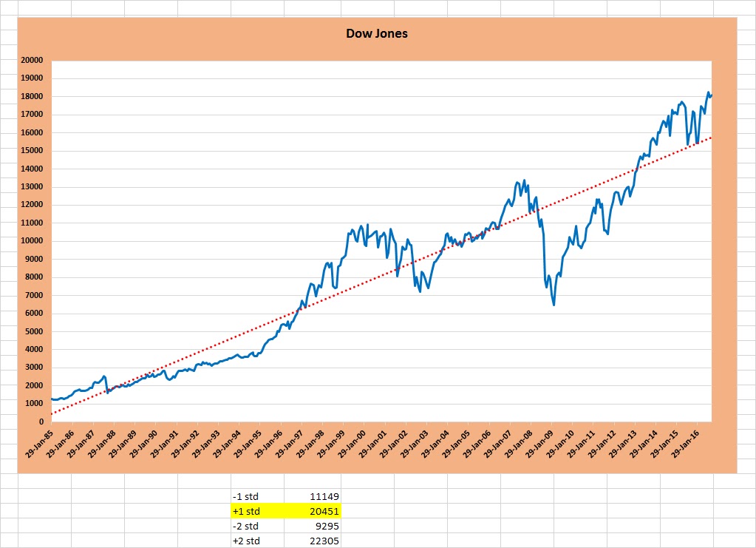Click the 7000 y-axis label
Viewport: 756px width, 548px height.
pyautogui.click(x=34, y=295)
